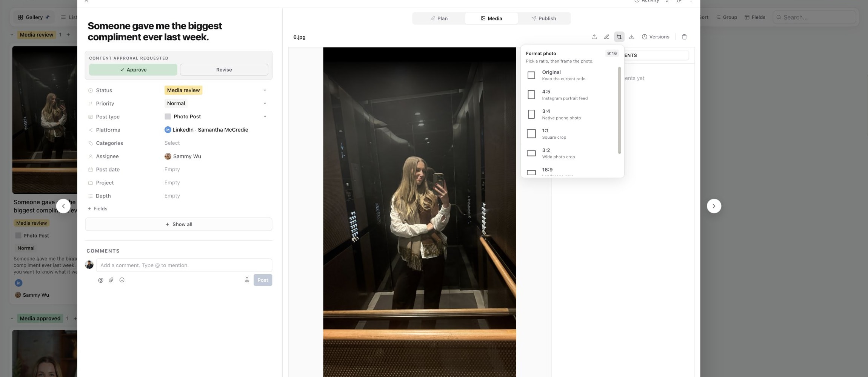The image size is (868, 377).
Task: Delete the media with the trash icon
Action: tap(684, 37)
